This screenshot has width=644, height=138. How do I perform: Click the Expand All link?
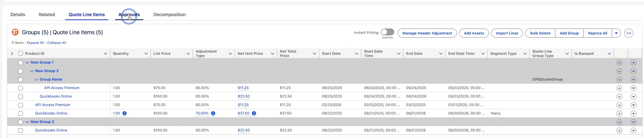pyautogui.click(x=35, y=43)
